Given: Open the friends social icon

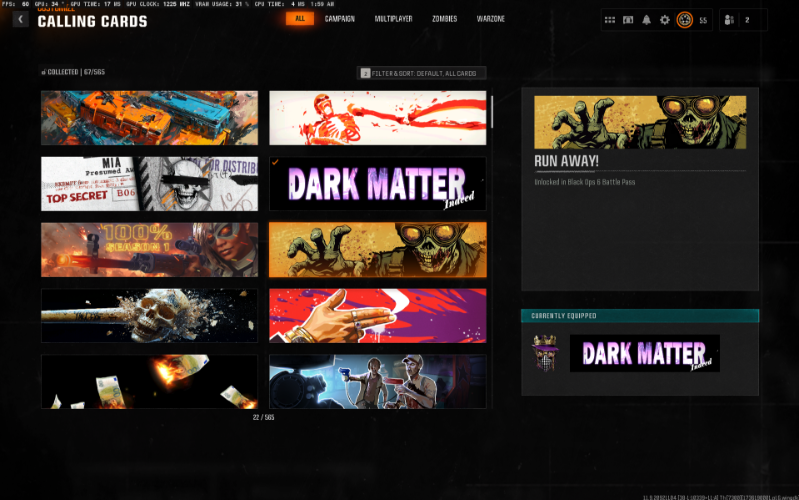Looking at the screenshot, I should (729, 20).
